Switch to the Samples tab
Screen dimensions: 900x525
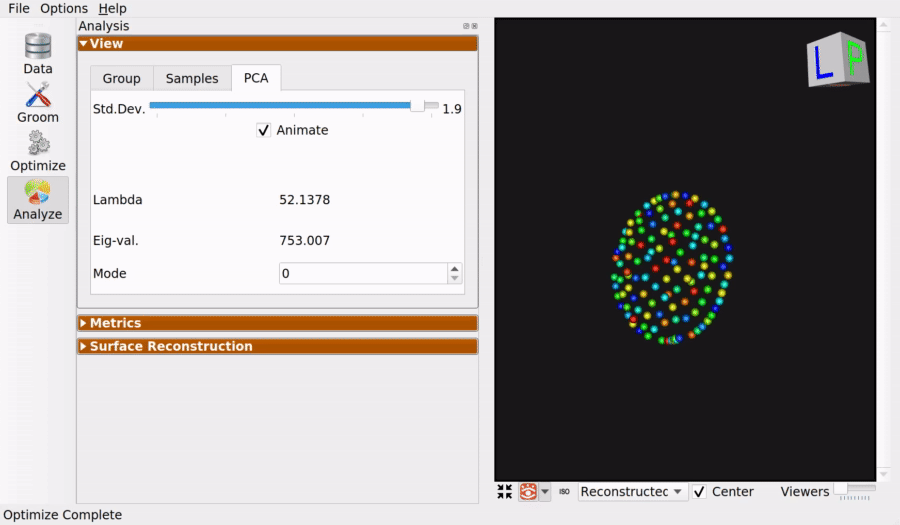coord(192,79)
